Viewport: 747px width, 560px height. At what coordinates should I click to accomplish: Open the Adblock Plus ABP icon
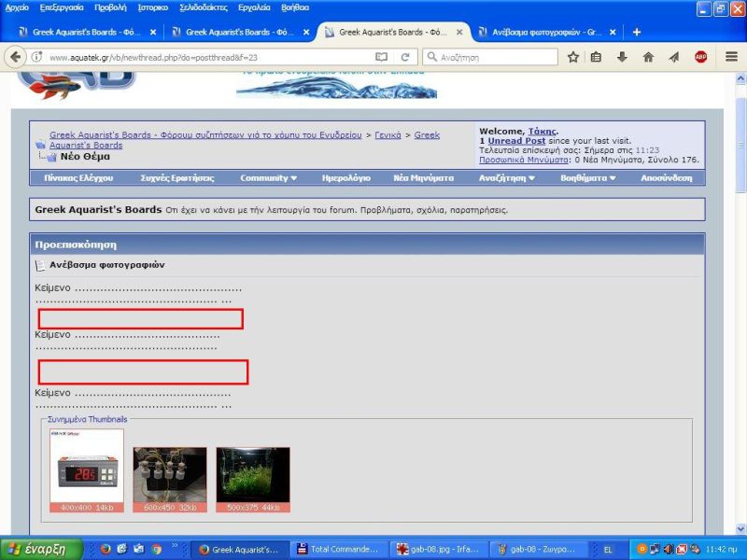pos(700,57)
